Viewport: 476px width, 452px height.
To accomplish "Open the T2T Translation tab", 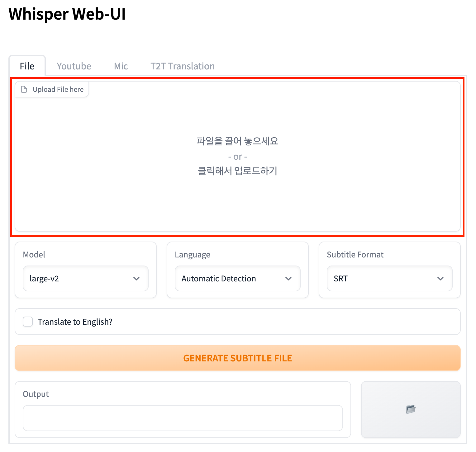I will pos(183,66).
